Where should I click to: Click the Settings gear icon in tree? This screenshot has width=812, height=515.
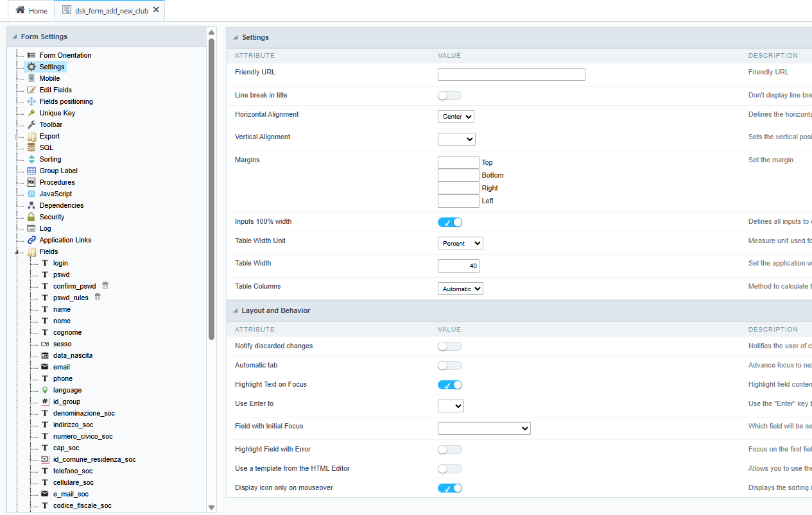coord(31,67)
